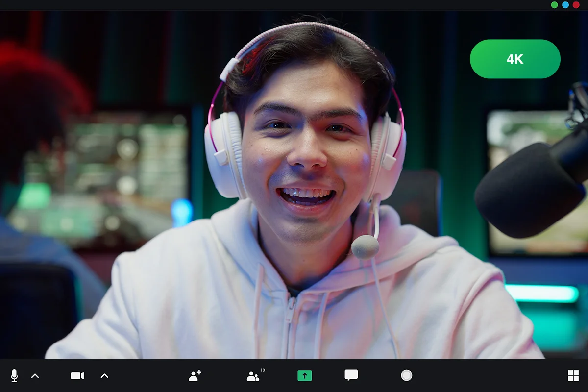Click the participant count badge showing 10
This screenshot has width=588, height=392.
pyautogui.click(x=263, y=370)
